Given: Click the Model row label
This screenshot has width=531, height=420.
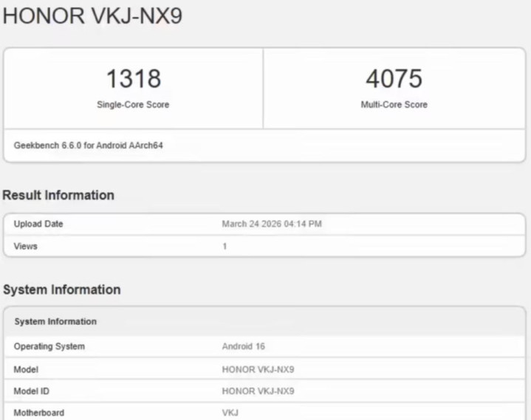Looking at the screenshot, I should pos(26,370).
